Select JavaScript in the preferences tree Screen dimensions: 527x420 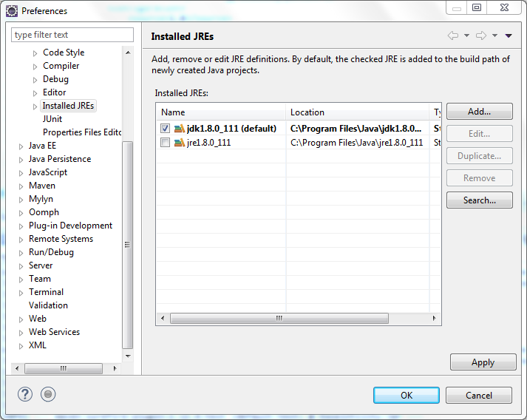48,172
